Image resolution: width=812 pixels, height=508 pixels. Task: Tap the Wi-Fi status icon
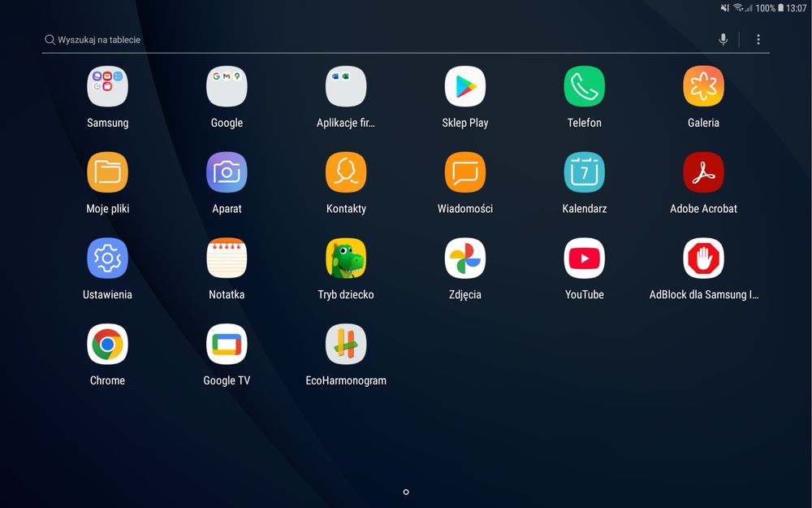click(x=738, y=8)
